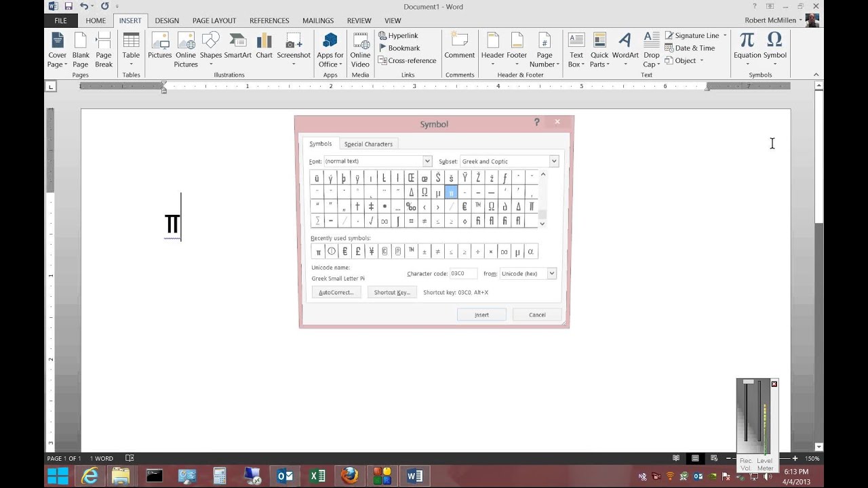This screenshot has width=868, height=488.
Task: Insert an Equation
Action: click(747, 49)
